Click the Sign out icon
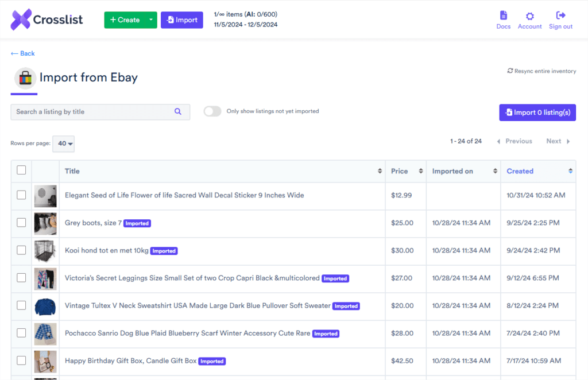Image resolution: width=588 pixels, height=380 pixels. (560, 15)
